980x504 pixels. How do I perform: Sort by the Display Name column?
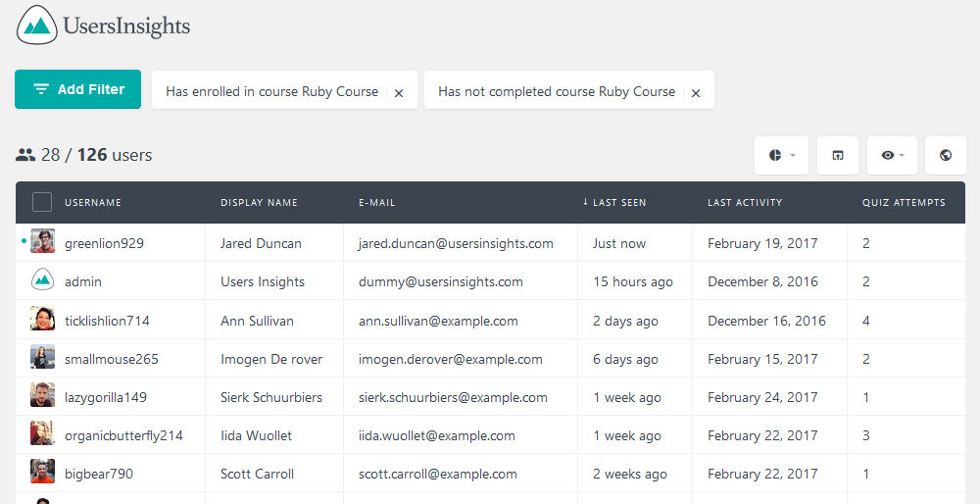point(259,203)
